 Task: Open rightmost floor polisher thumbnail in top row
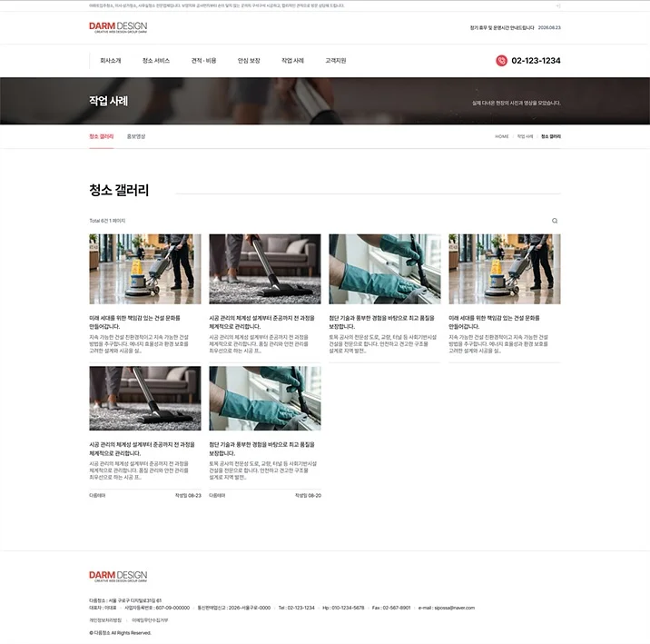coord(505,269)
